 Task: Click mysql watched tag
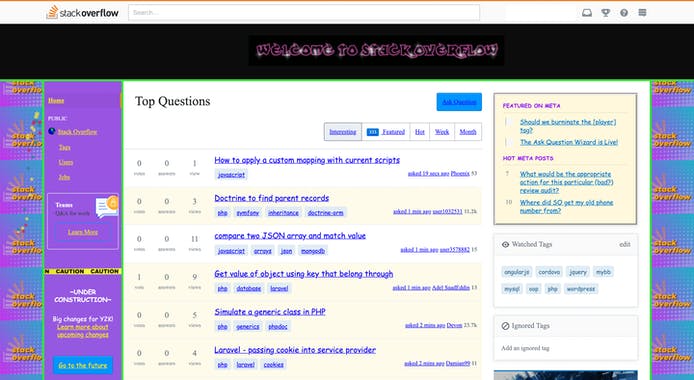click(x=512, y=289)
